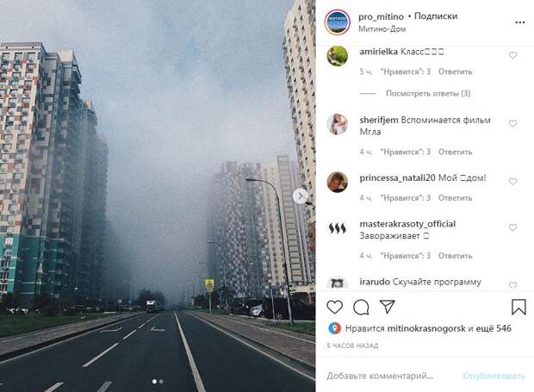This screenshot has width=534, height=392.
Task: Select the second carousel dot indicator
Action: pyautogui.click(x=161, y=382)
